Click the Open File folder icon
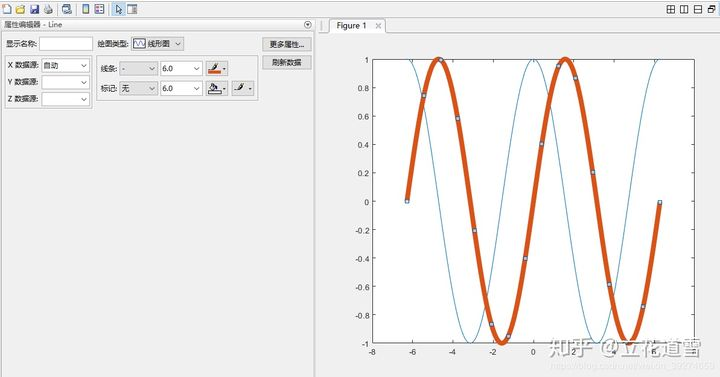 click(x=20, y=9)
